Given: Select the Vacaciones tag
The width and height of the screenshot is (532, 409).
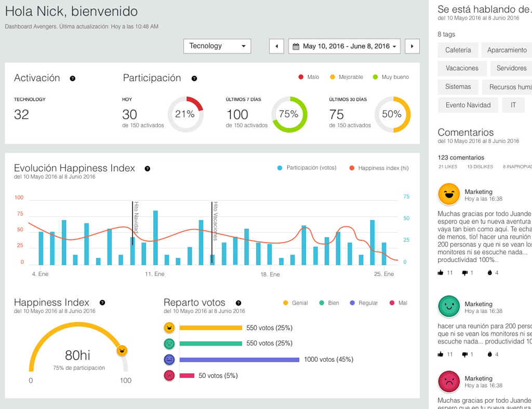Looking at the screenshot, I should [x=462, y=68].
